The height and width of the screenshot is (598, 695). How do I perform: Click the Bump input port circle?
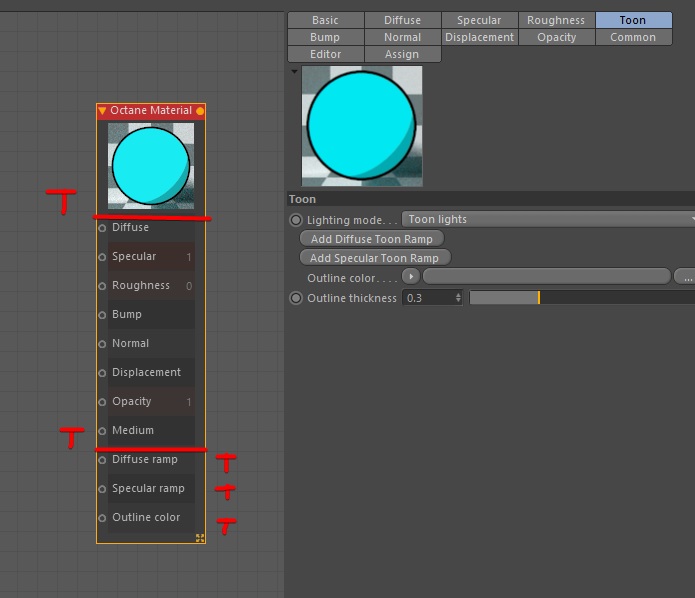(102, 315)
